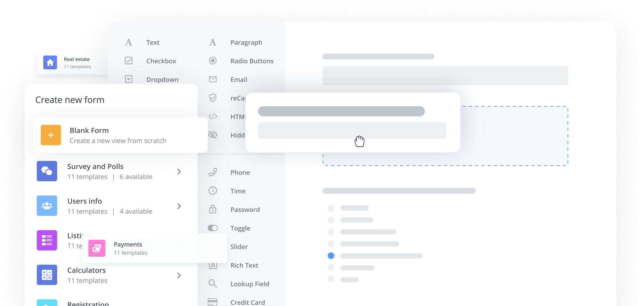Select the Lookup Field magnifier icon
This screenshot has height=306, width=644.
213,284
